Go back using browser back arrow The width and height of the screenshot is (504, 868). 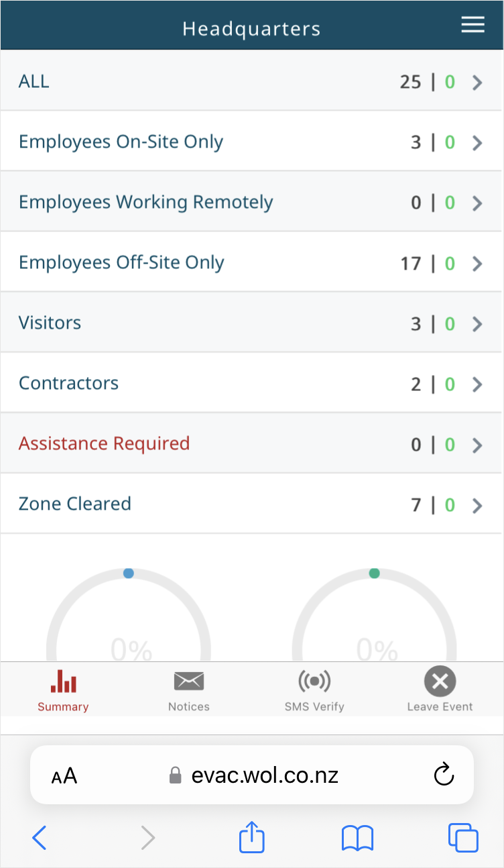40,838
